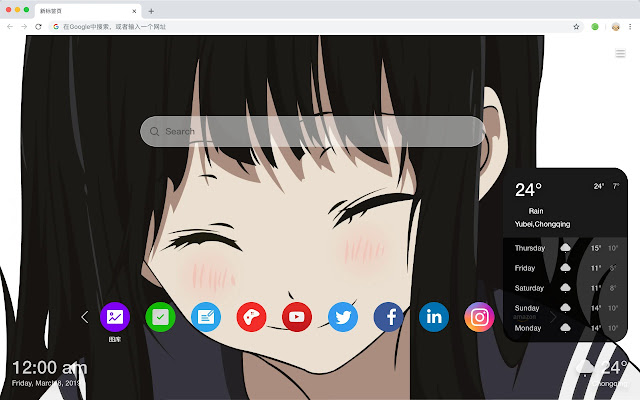Open the Facebook shortcut icon
Image resolution: width=640 pixels, height=400 pixels.
[x=388, y=317]
